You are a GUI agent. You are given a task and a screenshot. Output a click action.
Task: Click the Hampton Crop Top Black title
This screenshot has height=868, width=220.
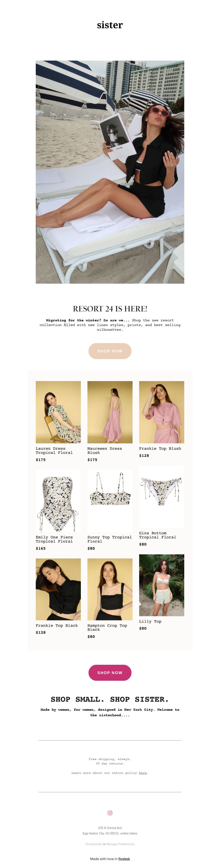coord(107,627)
